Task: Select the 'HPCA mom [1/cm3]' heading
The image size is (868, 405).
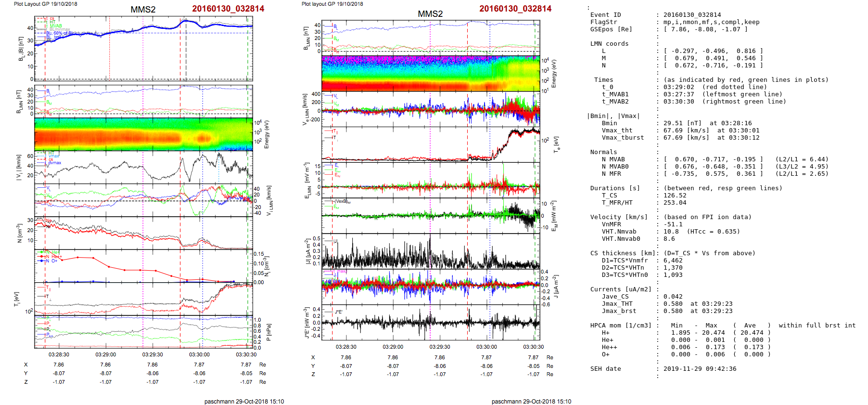Action: click(x=621, y=326)
